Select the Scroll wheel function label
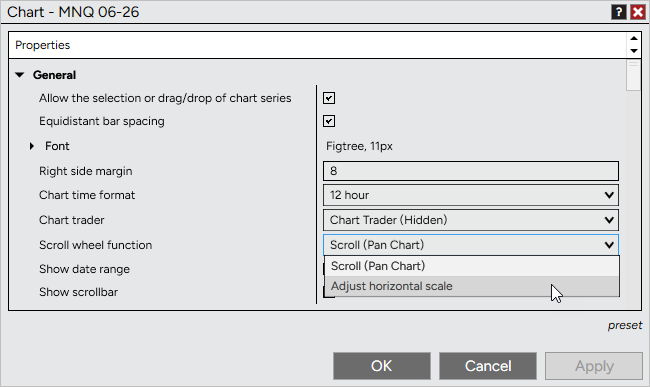Image resolution: width=650 pixels, height=387 pixels. tap(96, 245)
